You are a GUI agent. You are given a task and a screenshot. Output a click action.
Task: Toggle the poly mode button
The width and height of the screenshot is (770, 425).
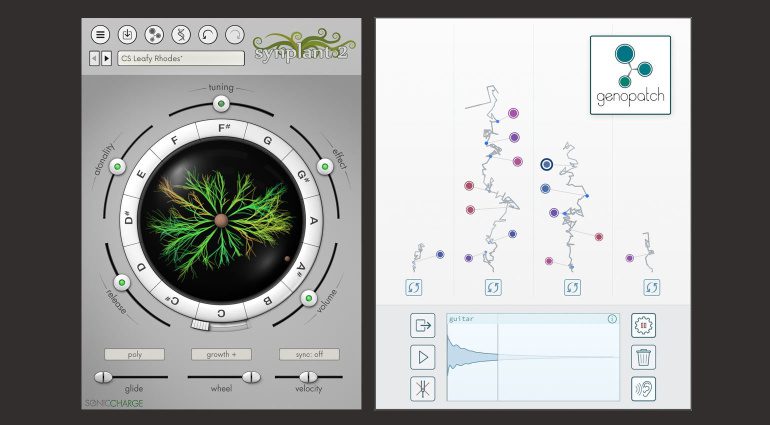click(133, 354)
